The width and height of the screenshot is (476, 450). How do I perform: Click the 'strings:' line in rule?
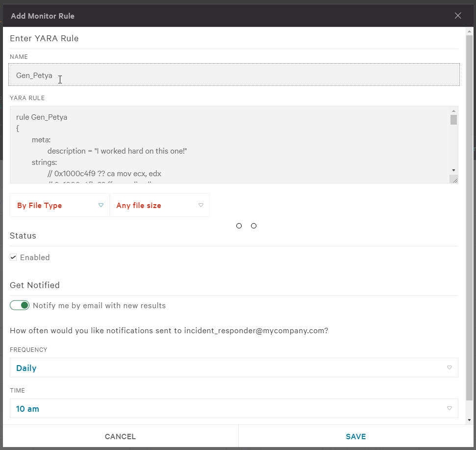(44, 162)
